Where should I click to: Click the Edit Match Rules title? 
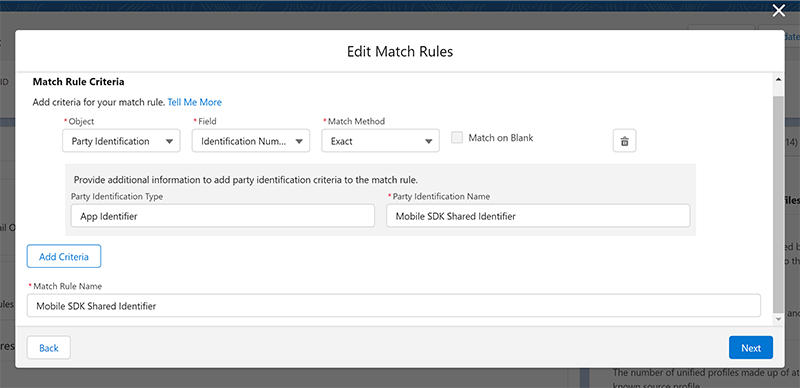(x=400, y=52)
